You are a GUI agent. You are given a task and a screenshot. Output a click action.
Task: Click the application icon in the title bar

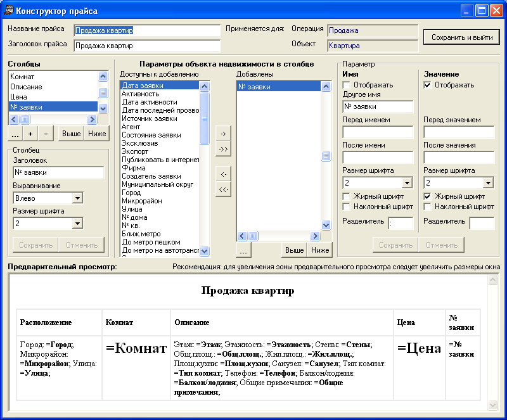tap(9, 10)
